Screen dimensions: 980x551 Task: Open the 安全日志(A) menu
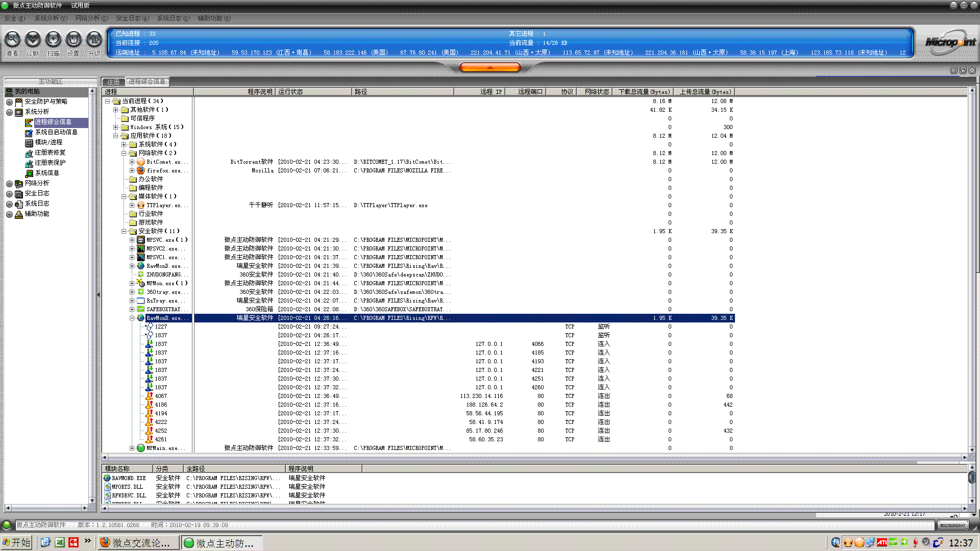point(132,18)
